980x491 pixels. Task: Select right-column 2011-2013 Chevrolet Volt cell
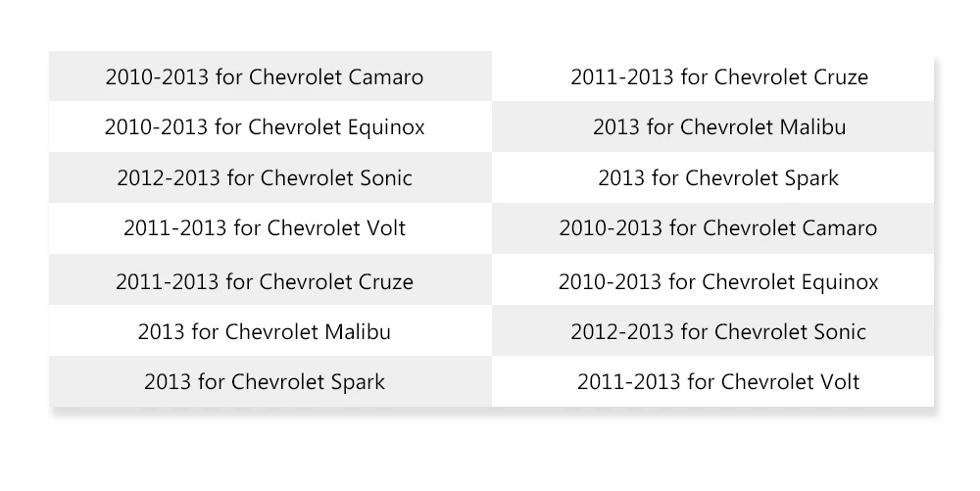coord(713,381)
